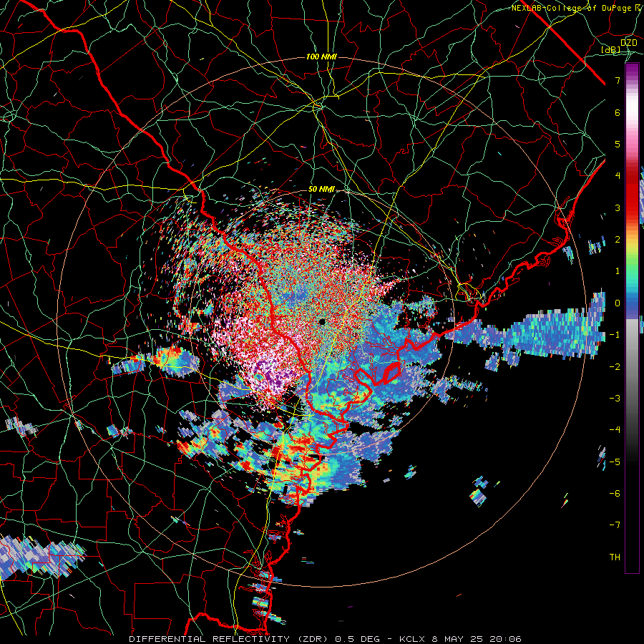Click the positive 1 scale value
This screenshot has width=644, height=644.
point(618,271)
